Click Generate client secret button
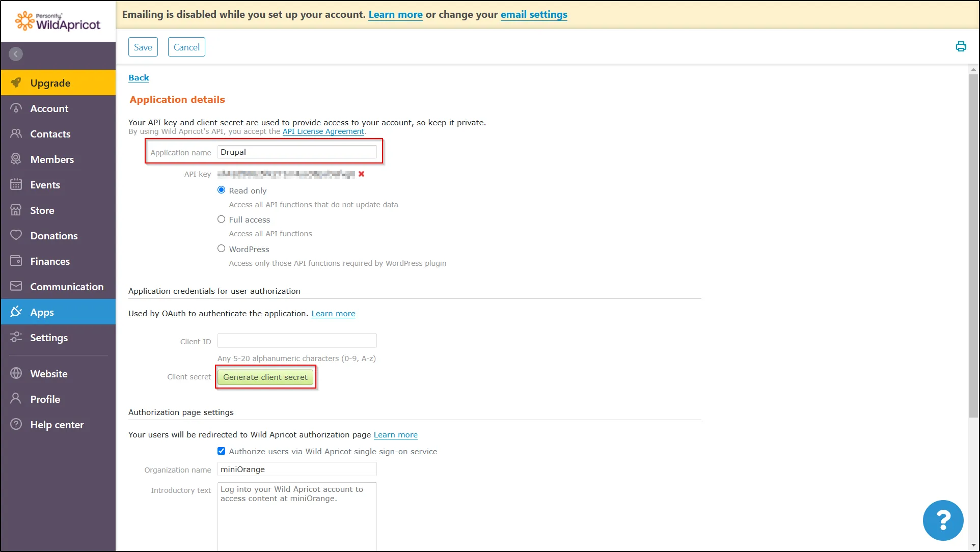This screenshot has height=552, width=980. click(265, 377)
